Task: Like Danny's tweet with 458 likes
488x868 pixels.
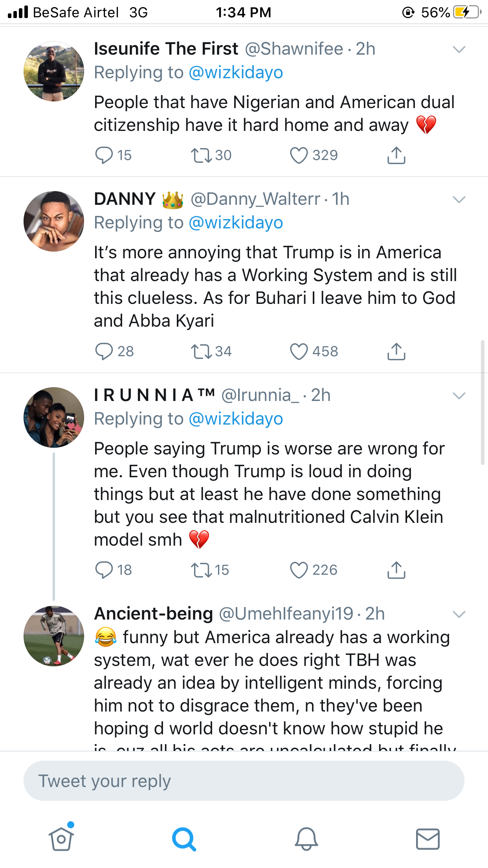Action: pos(299,351)
